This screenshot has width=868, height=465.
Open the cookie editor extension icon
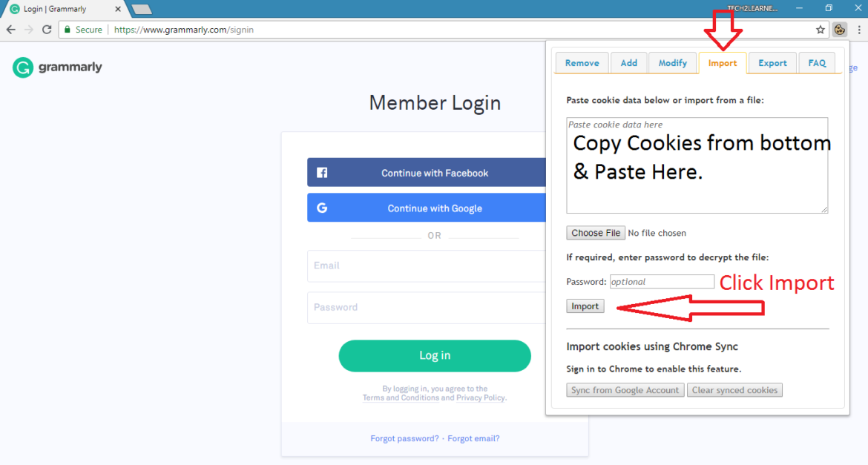click(840, 30)
